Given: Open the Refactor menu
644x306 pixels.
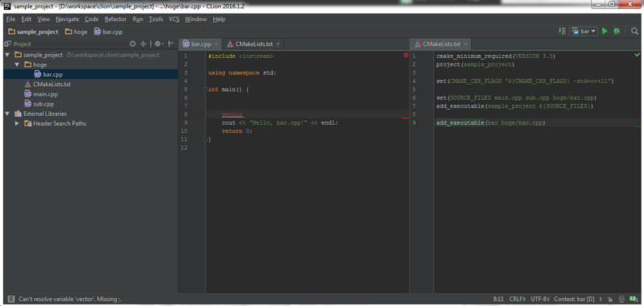Looking at the screenshot, I should (115, 19).
